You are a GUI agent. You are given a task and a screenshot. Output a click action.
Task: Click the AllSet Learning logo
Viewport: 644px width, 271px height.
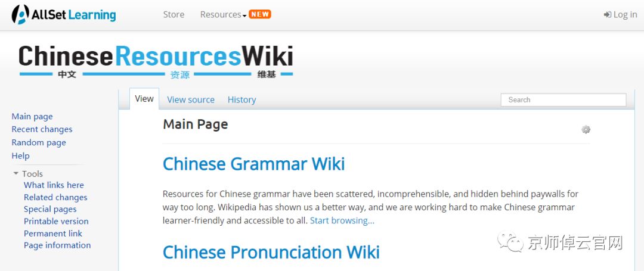(64, 14)
